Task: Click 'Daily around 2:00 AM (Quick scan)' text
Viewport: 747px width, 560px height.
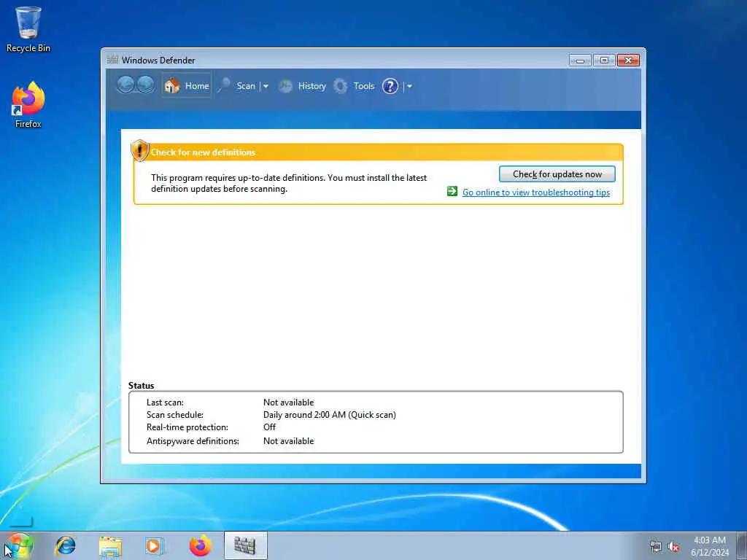Action: [329, 415]
